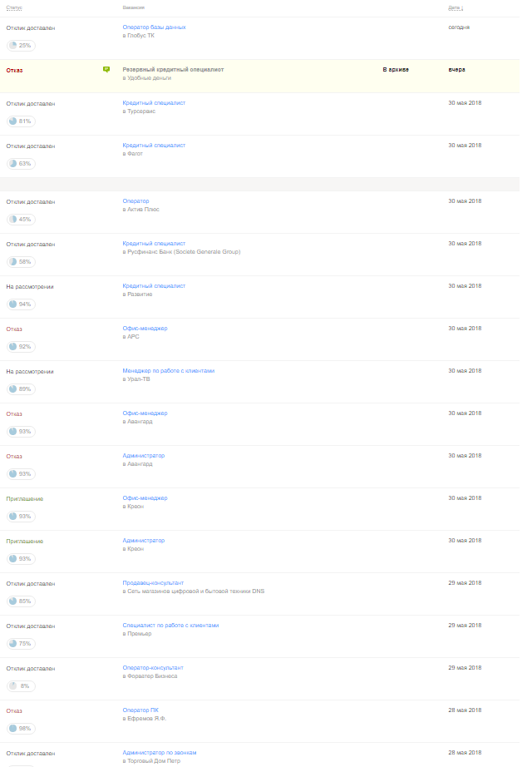The height and width of the screenshot is (767, 532).
Task: Click the 85% icon for Продавец-консультант в DNS
Action: pyautogui.click(x=18, y=601)
